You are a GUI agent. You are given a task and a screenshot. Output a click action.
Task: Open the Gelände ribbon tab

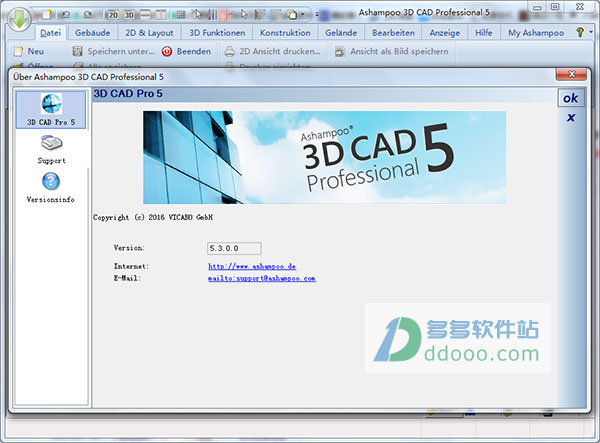tap(341, 33)
